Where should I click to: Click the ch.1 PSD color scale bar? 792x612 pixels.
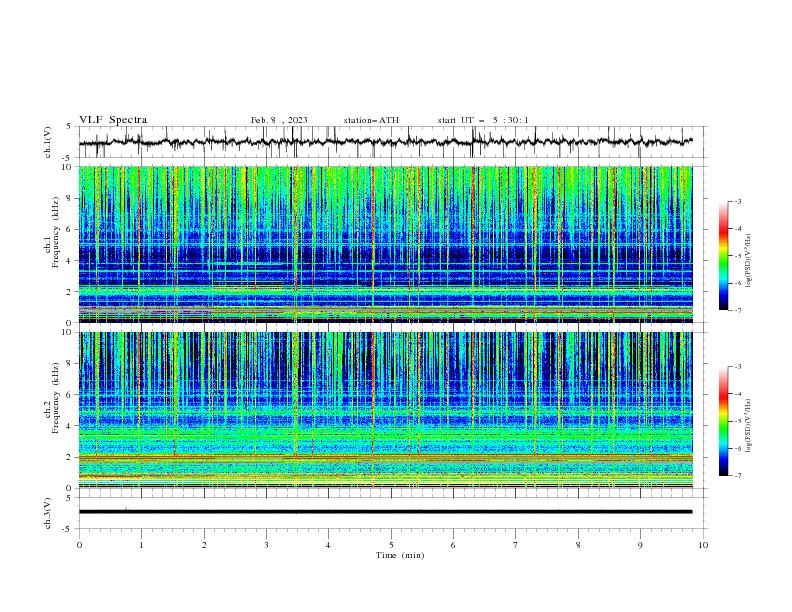(x=723, y=256)
